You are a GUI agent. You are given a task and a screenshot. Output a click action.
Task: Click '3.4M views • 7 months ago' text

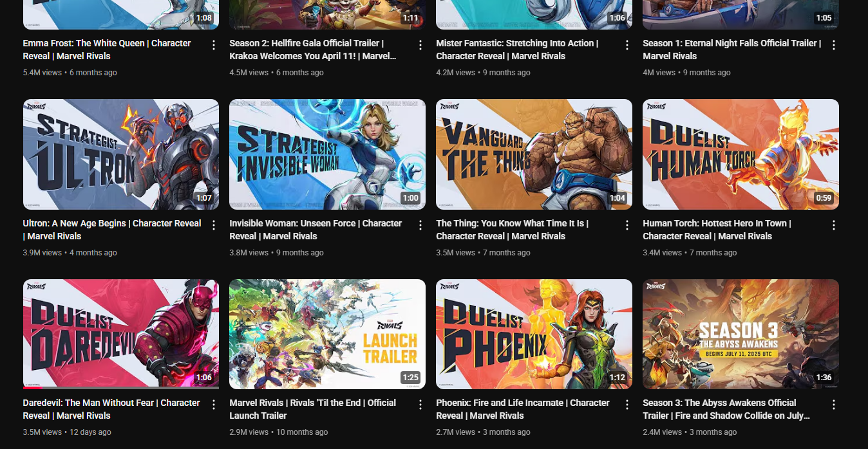tap(690, 253)
